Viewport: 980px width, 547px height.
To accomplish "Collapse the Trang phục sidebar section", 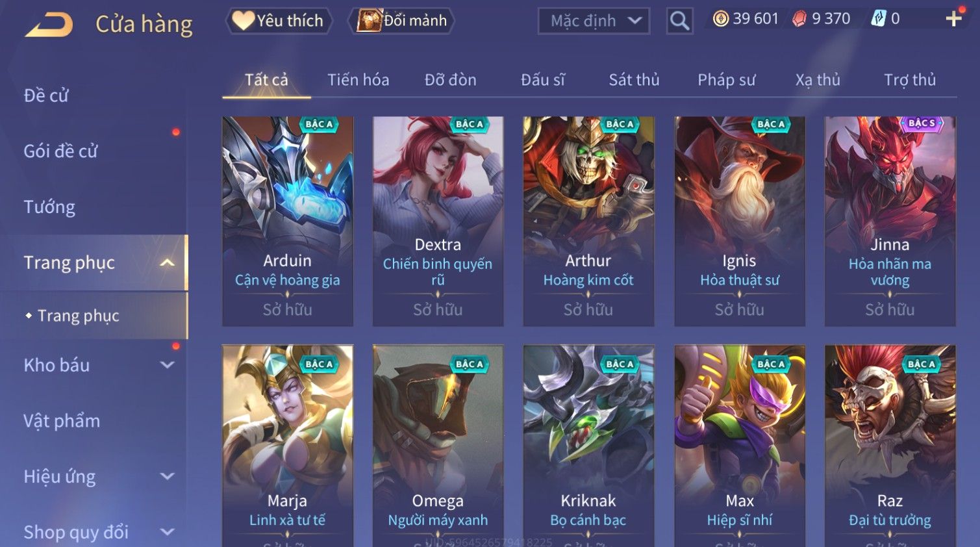I will (167, 262).
